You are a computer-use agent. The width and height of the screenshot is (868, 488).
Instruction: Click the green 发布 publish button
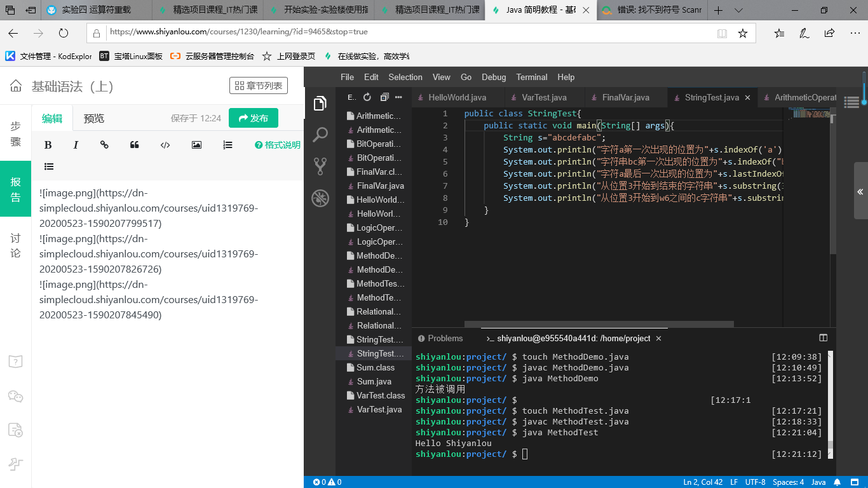(253, 118)
